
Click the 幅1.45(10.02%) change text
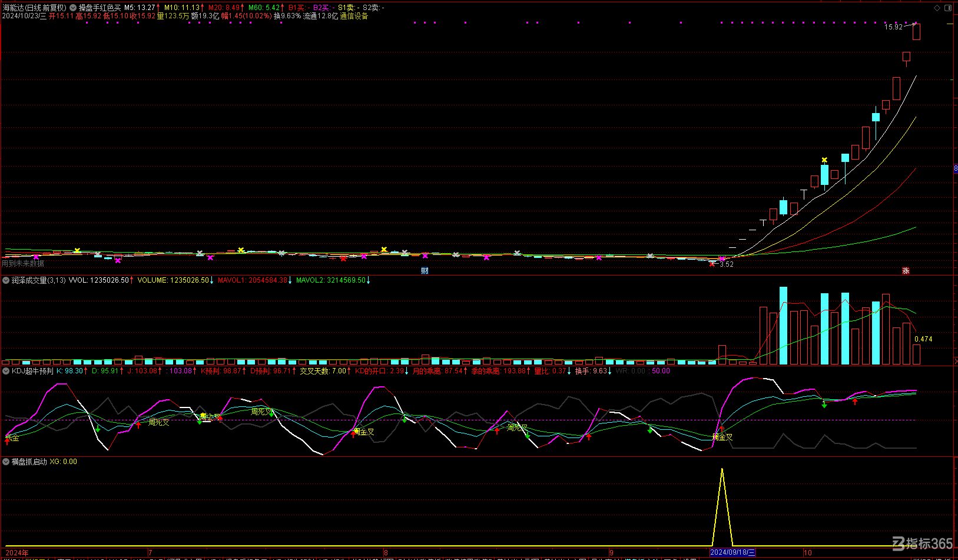pyautogui.click(x=247, y=16)
